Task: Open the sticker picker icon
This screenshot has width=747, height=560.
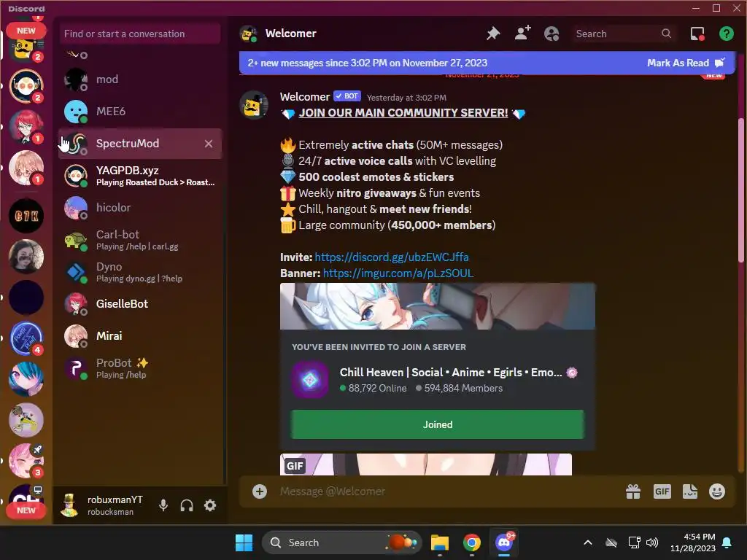Action: point(690,491)
